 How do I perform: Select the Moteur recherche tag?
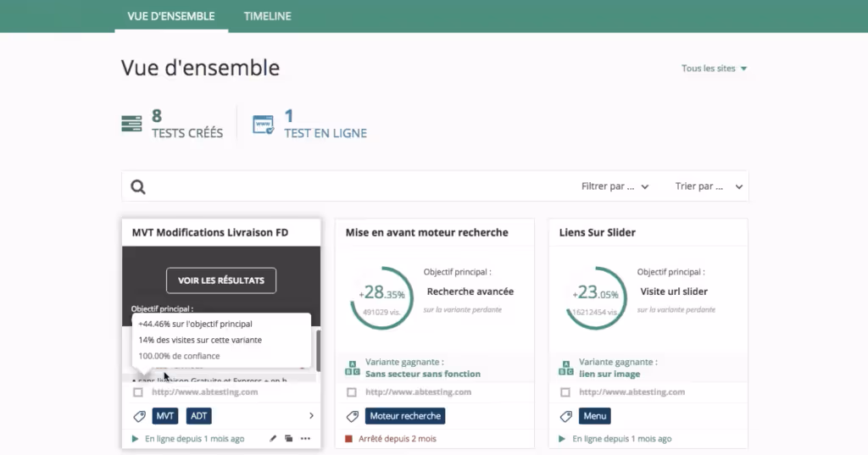[405, 416]
